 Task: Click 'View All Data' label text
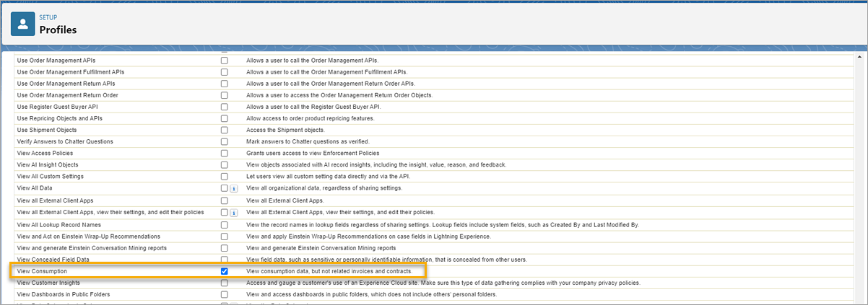(x=35, y=188)
